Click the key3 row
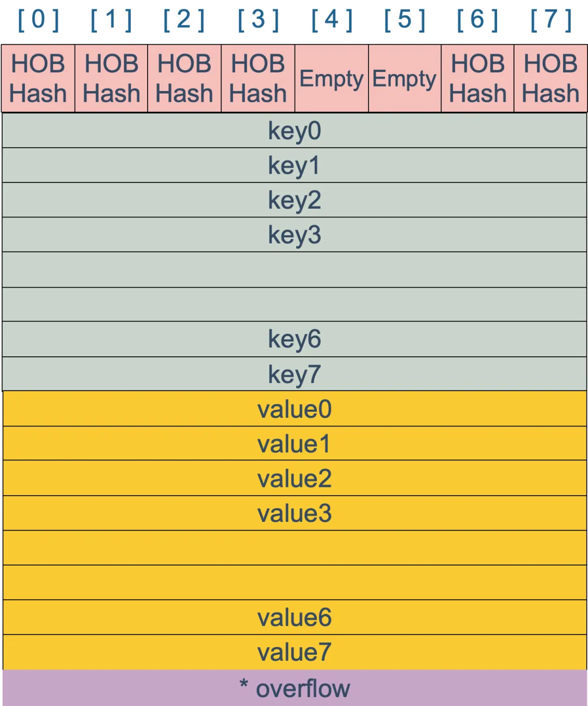This screenshot has width=588, height=706. click(295, 235)
